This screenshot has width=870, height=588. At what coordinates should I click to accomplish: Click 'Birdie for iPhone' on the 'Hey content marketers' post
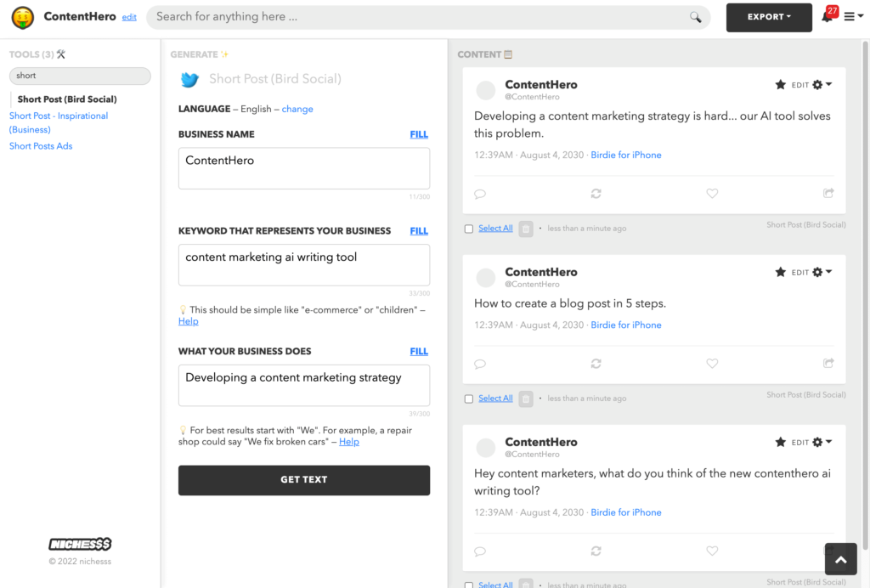point(626,513)
